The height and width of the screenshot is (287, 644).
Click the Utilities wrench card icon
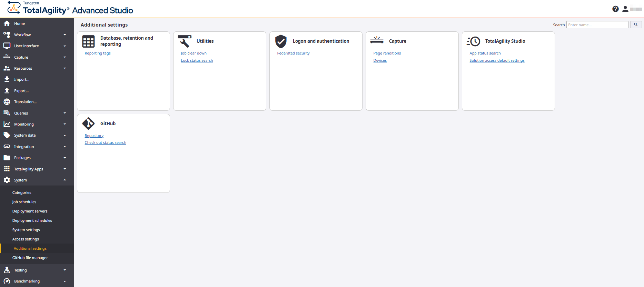click(185, 41)
